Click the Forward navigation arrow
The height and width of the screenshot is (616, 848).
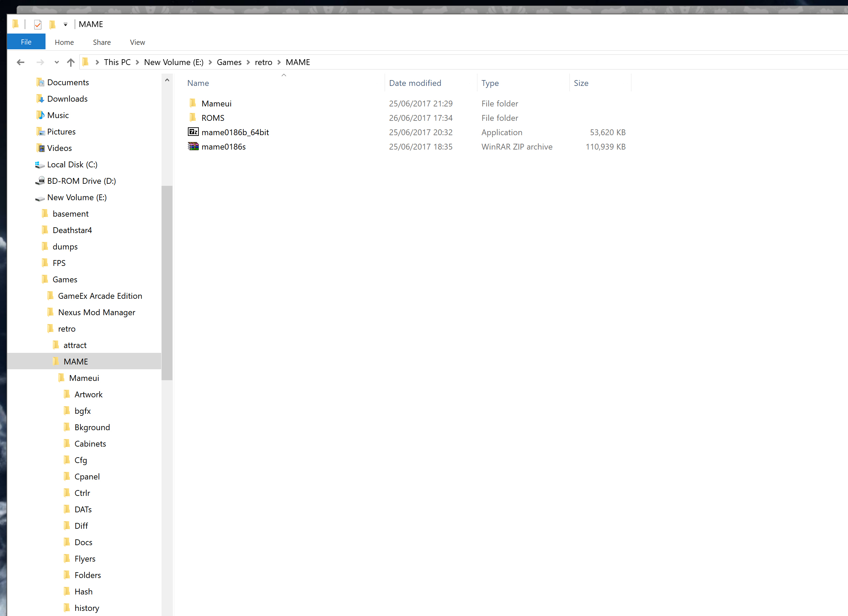coord(40,62)
